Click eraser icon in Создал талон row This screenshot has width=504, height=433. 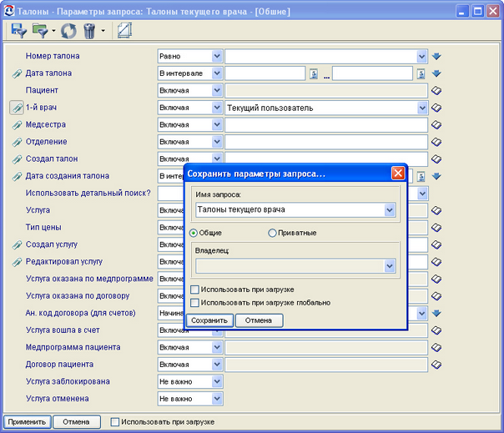[436, 159]
